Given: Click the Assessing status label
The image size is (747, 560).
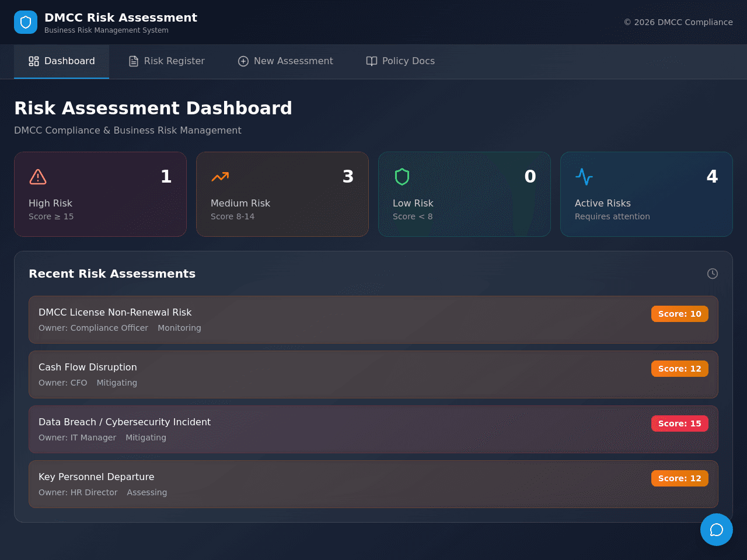Looking at the screenshot, I should pos(147,492).
